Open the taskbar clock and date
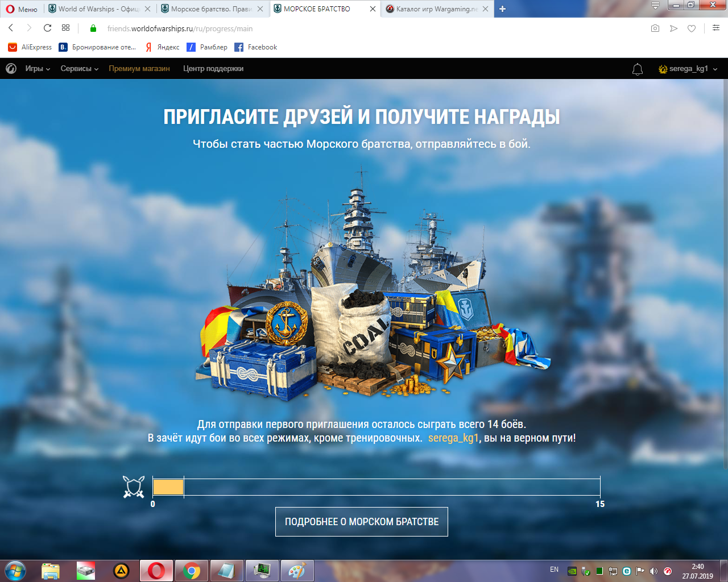The width and height of the screenshot is (728, 582). [x=698, y=571]
